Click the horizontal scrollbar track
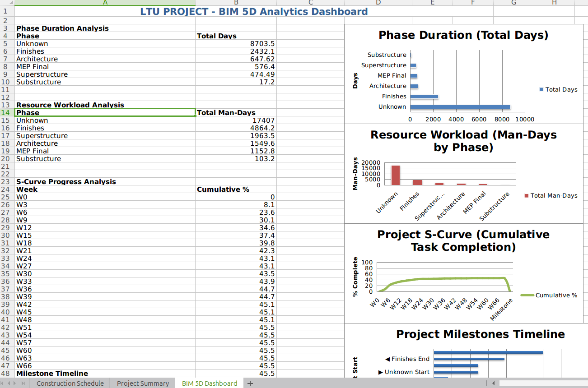 (542, 383)
